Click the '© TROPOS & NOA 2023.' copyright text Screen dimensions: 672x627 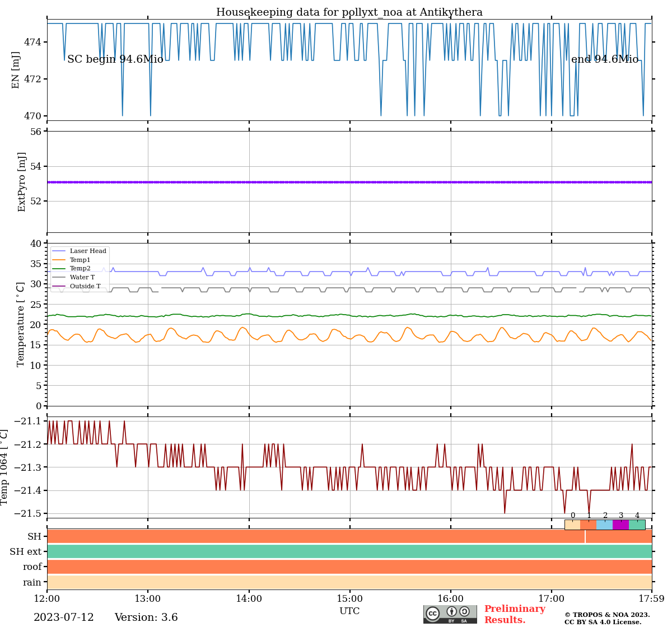click(607, 615)
